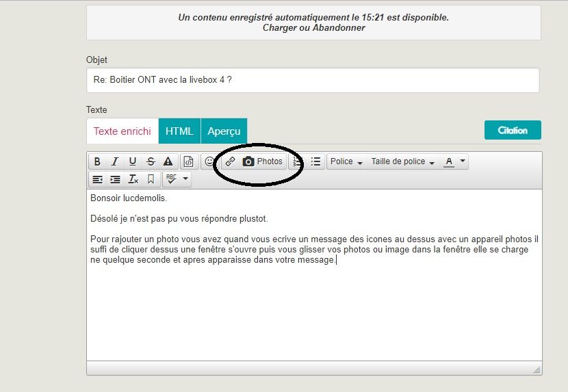568x392 pixels.
Task: Insert a hyperlink with the chain icon
Action: pos(231,161)
